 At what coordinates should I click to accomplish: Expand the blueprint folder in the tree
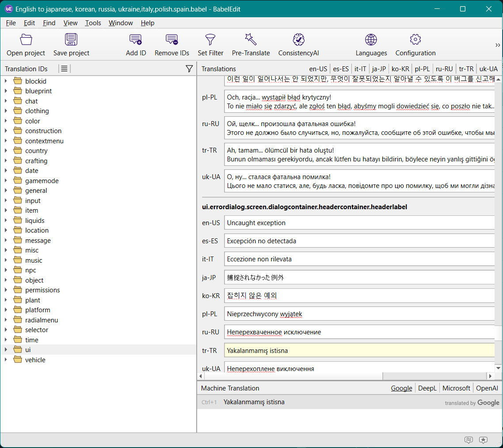(6, 91)
